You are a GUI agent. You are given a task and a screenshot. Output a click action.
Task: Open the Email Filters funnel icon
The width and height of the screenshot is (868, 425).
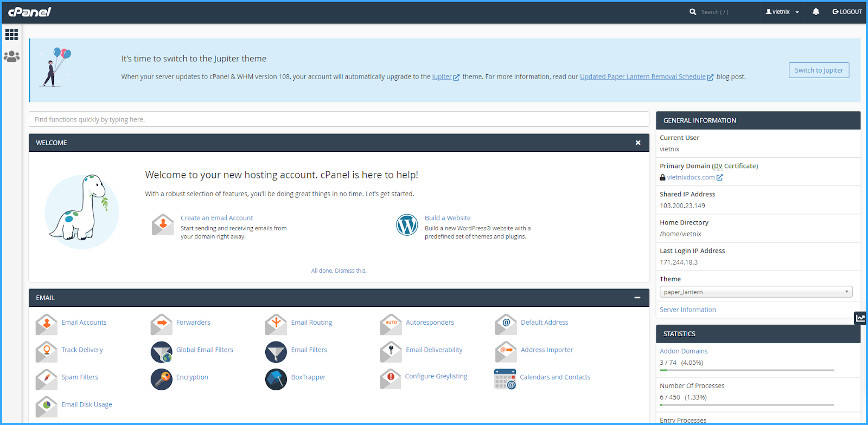(x=276, y=352)
